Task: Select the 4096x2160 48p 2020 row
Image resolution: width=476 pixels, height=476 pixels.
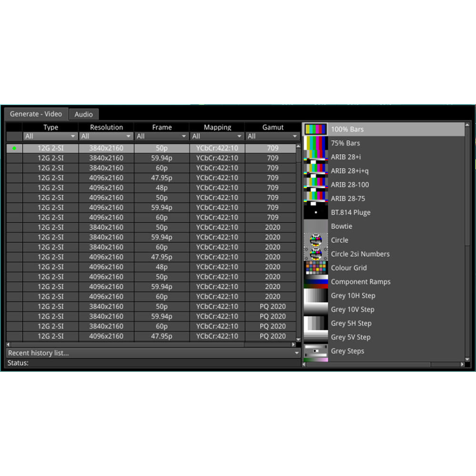Action: [151, 267]
